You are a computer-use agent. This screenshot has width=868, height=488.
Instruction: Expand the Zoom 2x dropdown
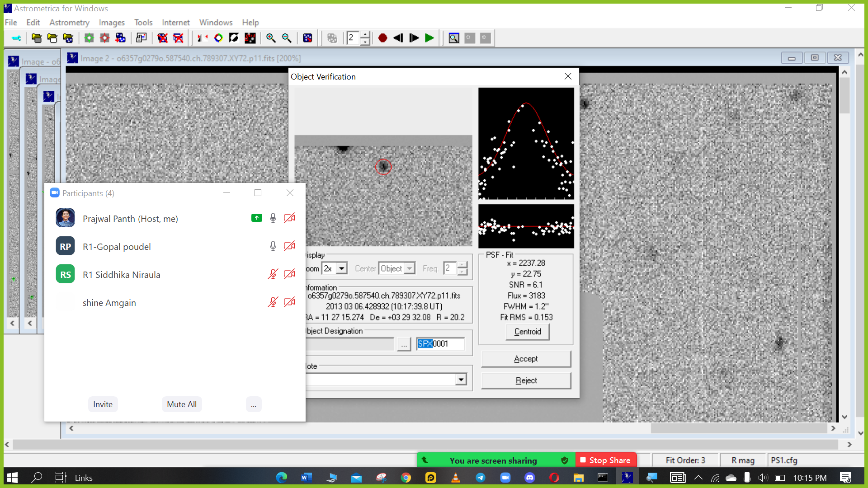(x=342, y=268)
